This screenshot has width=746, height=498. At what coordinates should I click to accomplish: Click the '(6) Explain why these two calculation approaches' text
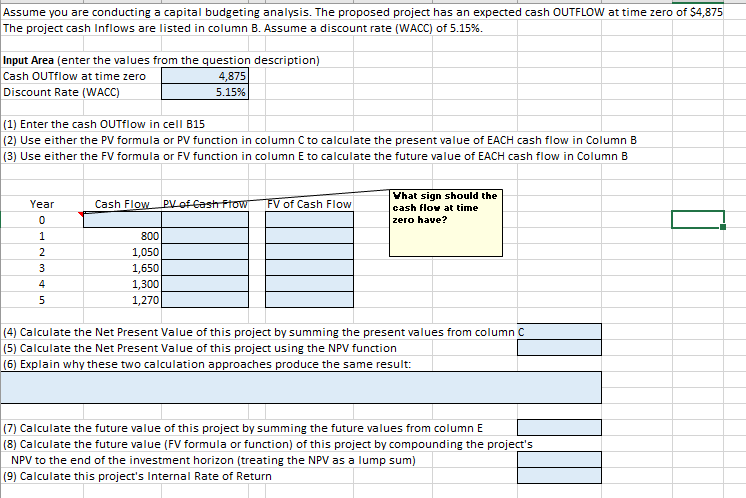[207, 364]
